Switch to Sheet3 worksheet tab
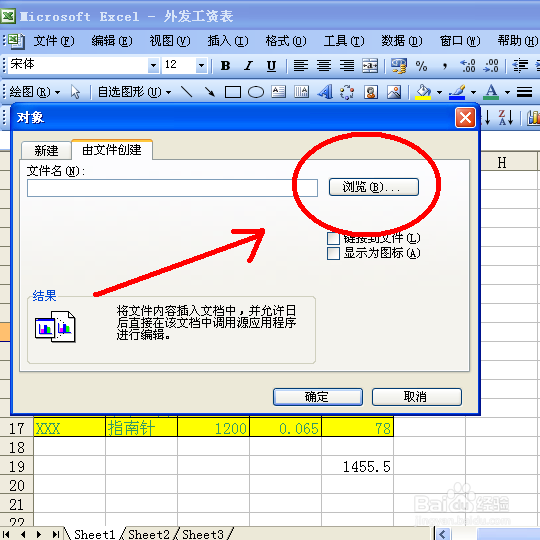Viewport: 540px width, 540px height. point(203,534)
